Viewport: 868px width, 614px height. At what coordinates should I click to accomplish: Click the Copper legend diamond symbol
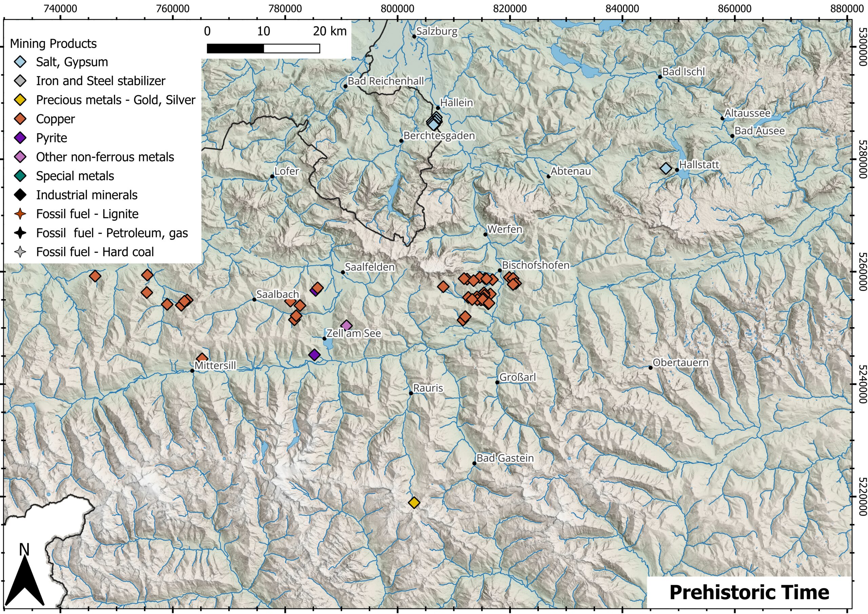[x=20, y=119]
